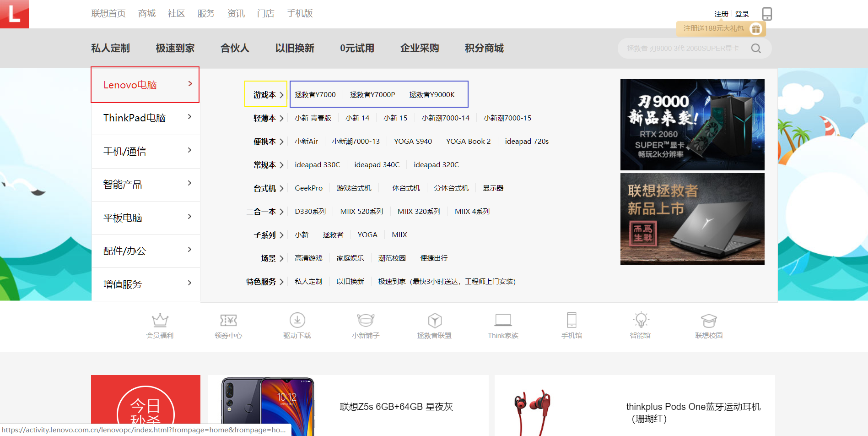
Task: Open 门店 in top menu
Action: (265, 14)
